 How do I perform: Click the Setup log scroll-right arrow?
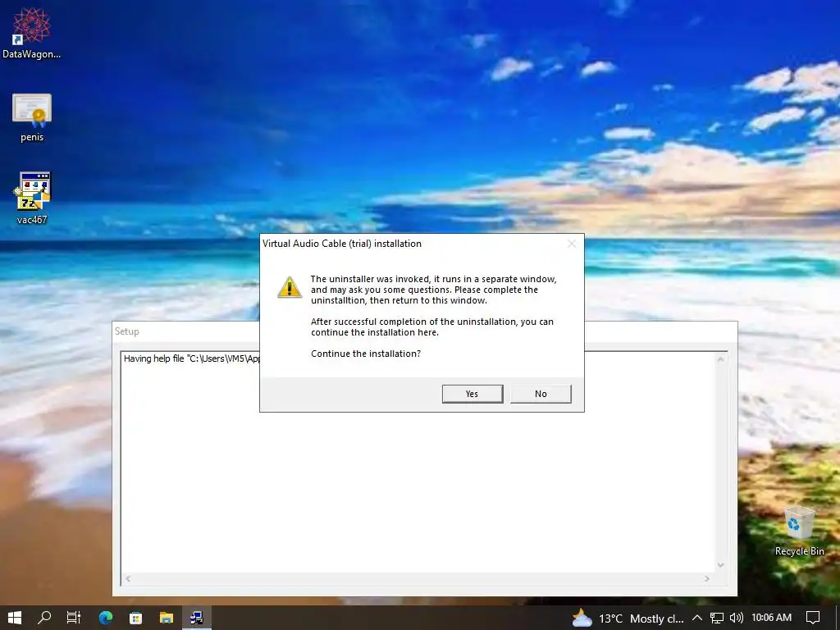707,578
